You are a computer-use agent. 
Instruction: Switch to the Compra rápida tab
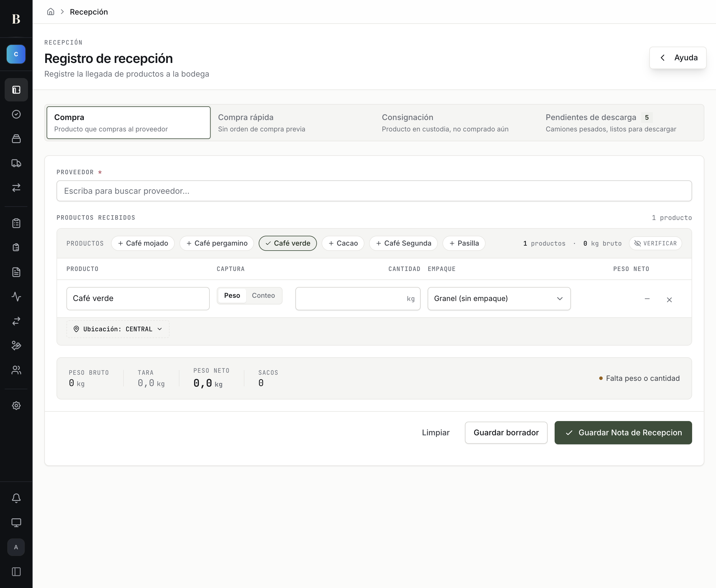click(292, 123)
